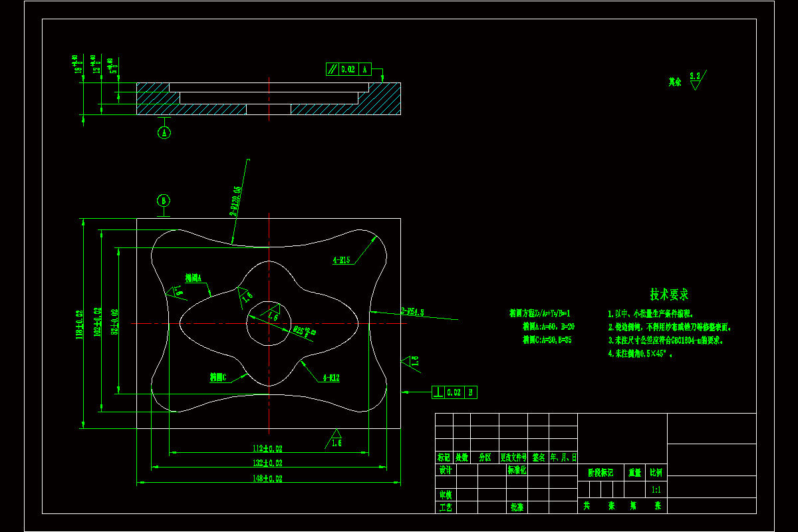
Task: Click the Ø25 bore diameter dimension
Action: point(304,331)
